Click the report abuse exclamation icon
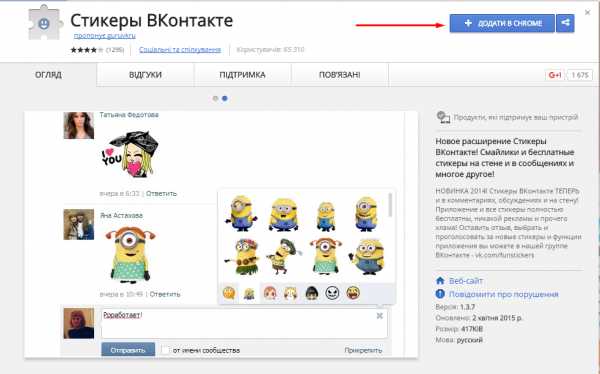 pos(440,294)
